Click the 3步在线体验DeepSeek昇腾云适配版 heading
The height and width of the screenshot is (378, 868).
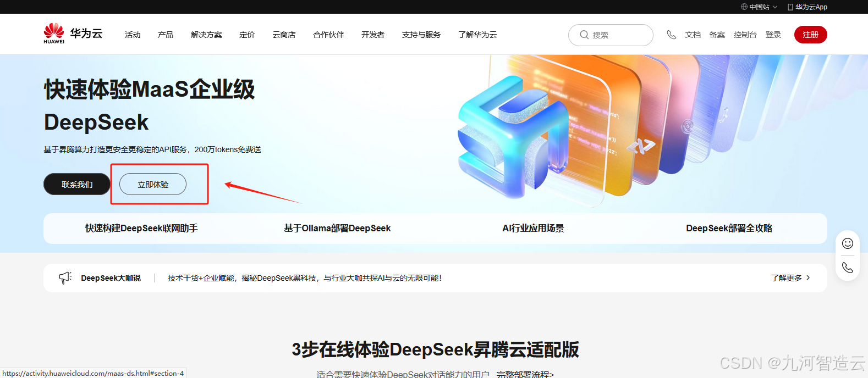coord(435,349)
